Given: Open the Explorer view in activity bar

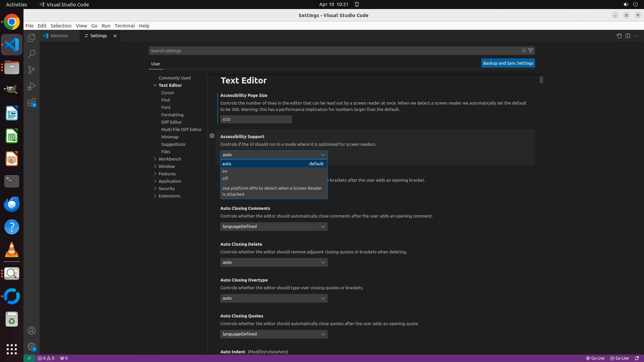Looking at the screenshot, I should click(x=32, y=38).
